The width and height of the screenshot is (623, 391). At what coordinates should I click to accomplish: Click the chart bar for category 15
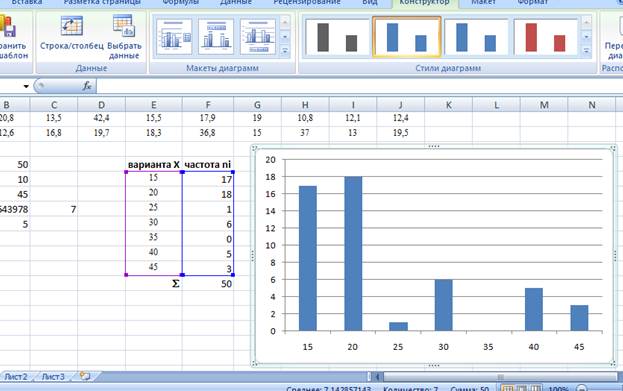point(308,258)
